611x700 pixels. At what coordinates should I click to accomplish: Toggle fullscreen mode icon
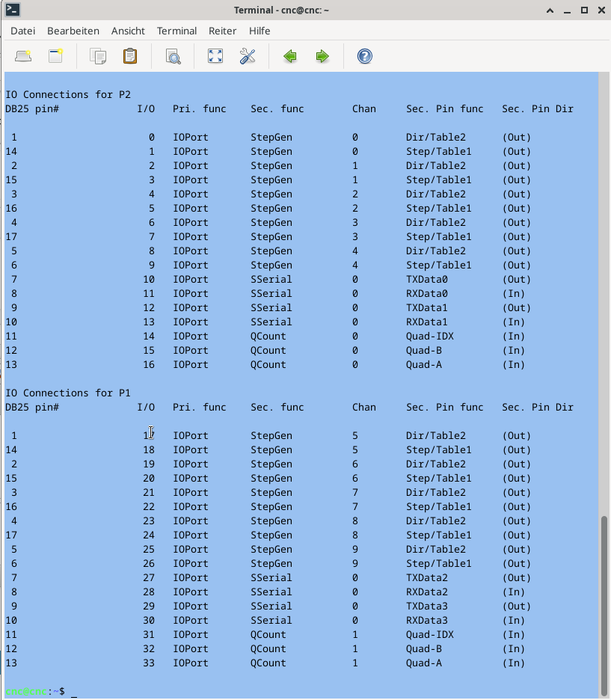pyautogui.click(x=215, y=56)
